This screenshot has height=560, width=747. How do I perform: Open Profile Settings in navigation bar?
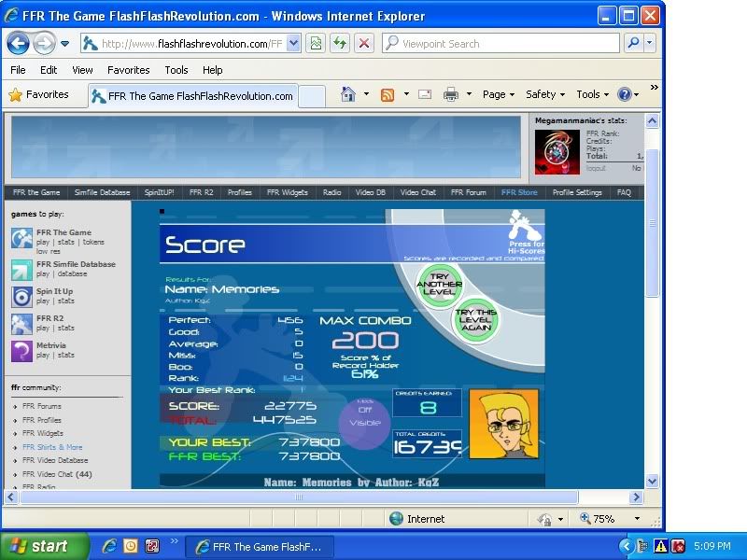(x=577, y=192)
